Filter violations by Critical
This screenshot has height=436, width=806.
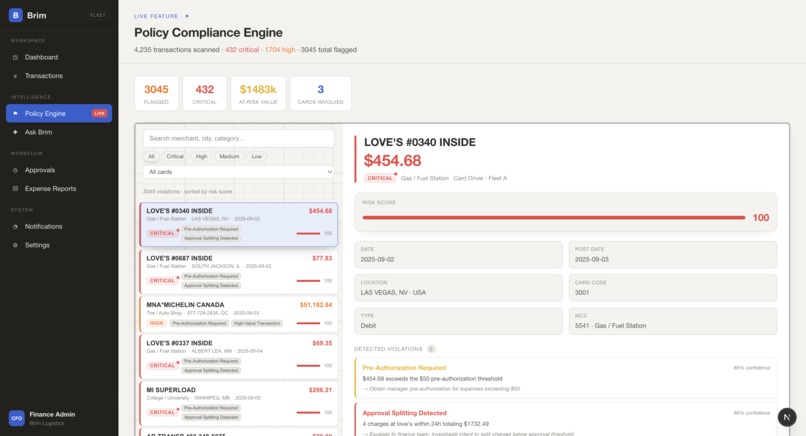(175, 156)
